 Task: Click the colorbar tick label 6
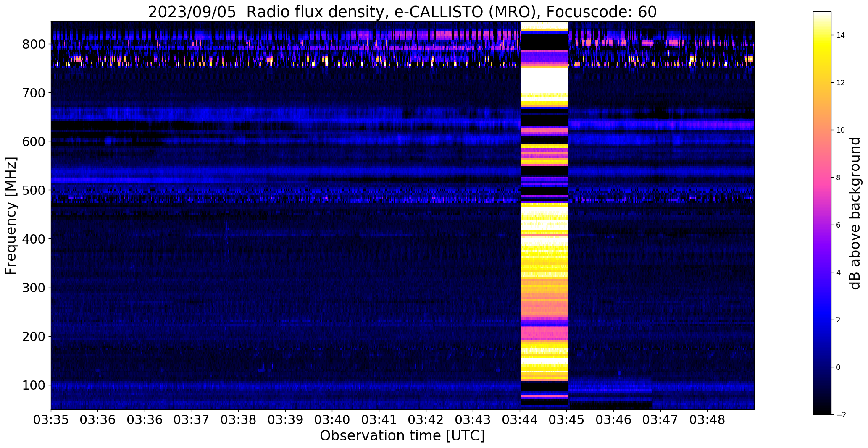[838, 225]
